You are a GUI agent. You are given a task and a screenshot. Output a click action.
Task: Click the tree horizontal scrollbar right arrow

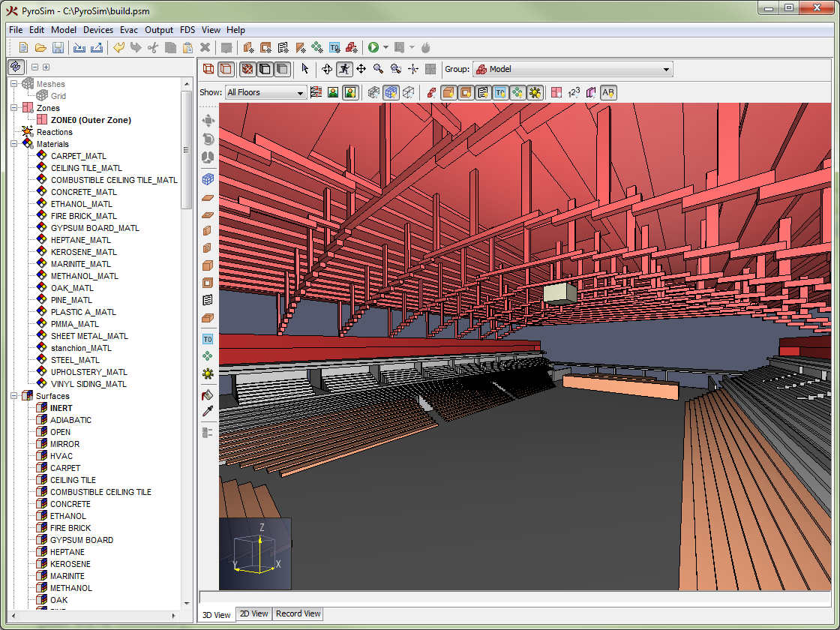(x=173, y=616)
